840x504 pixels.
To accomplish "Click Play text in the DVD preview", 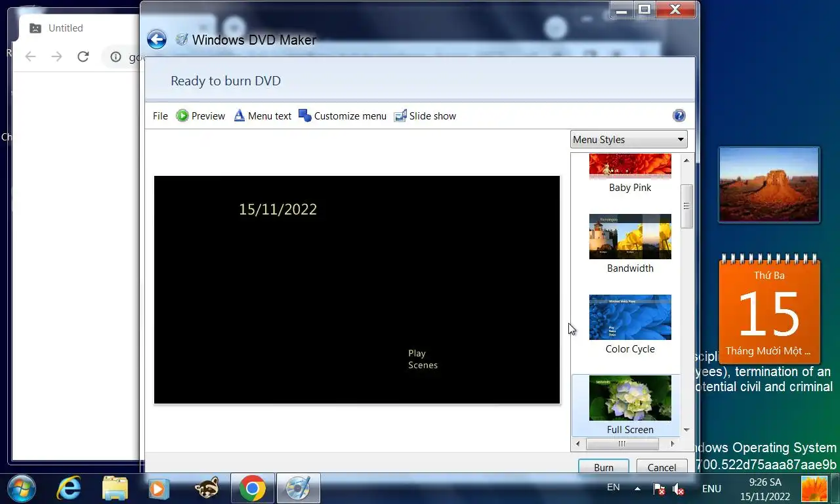I will pyautogui.click(x=417, y=353).
